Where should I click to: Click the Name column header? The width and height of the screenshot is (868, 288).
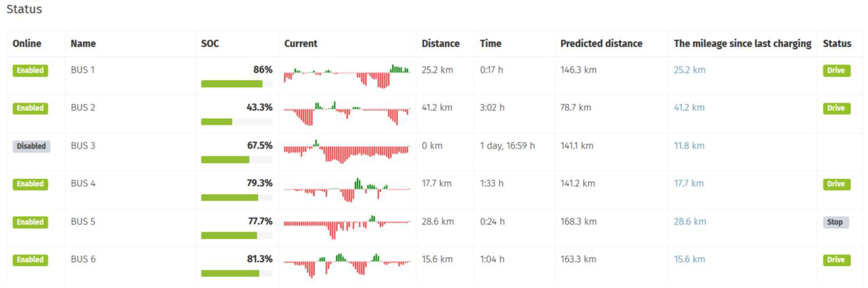[x=83, y=44]
